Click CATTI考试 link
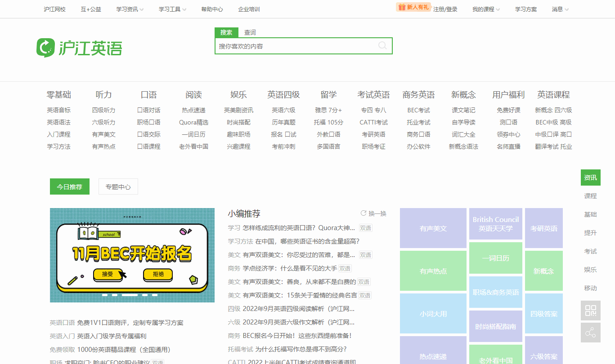 click(x=374, y=122)
